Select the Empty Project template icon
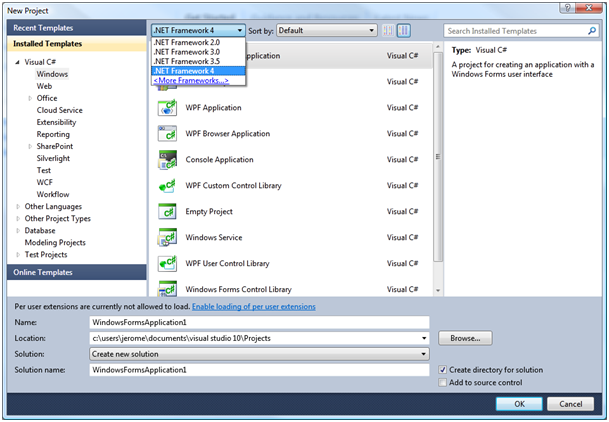Viewport: 609px width, 422px height. point(167,212)
